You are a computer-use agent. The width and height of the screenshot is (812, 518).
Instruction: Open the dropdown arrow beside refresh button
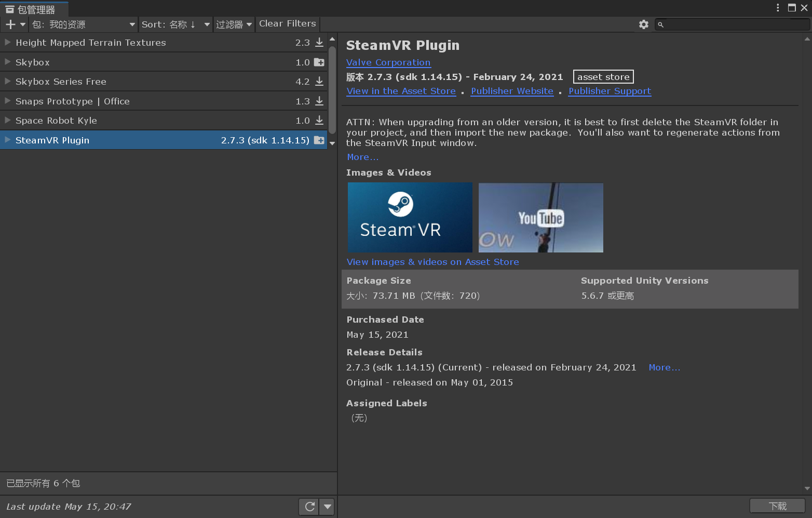327,507
